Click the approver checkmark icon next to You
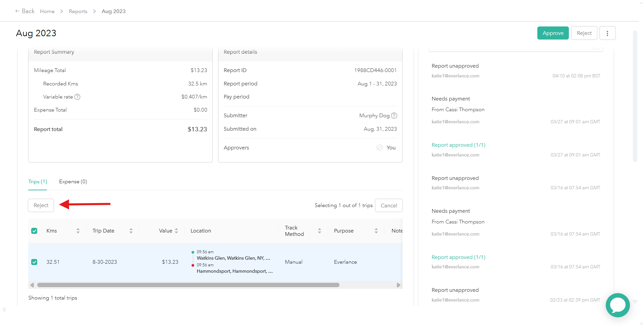Image resolution: width=644 pixels, height=326 pixels. pos(380,148)
